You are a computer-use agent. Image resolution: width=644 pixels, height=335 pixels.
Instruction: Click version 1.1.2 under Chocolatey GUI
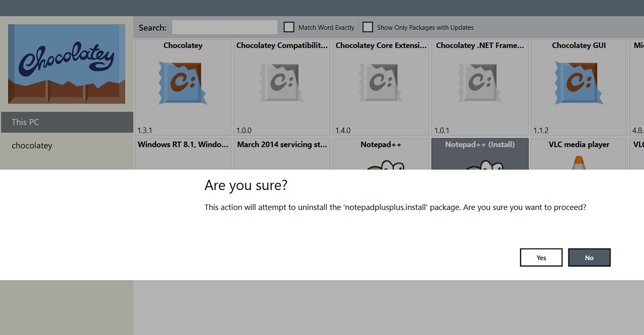[541, 130]
